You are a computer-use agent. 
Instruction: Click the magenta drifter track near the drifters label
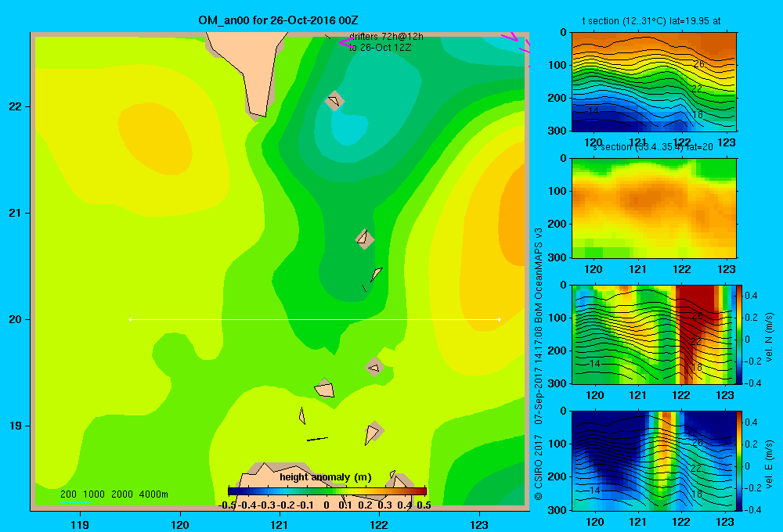(x=345, y=42)
